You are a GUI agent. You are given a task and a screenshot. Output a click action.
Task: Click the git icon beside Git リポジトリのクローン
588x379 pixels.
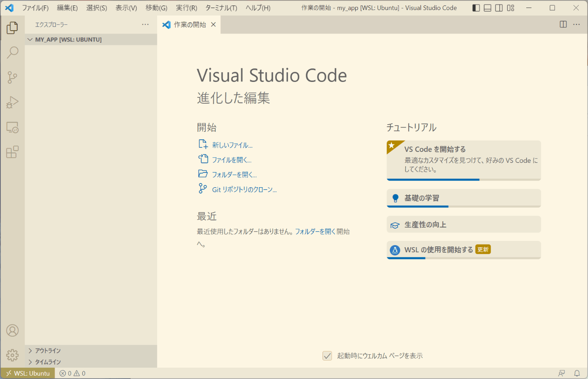(x=203, y=188)
